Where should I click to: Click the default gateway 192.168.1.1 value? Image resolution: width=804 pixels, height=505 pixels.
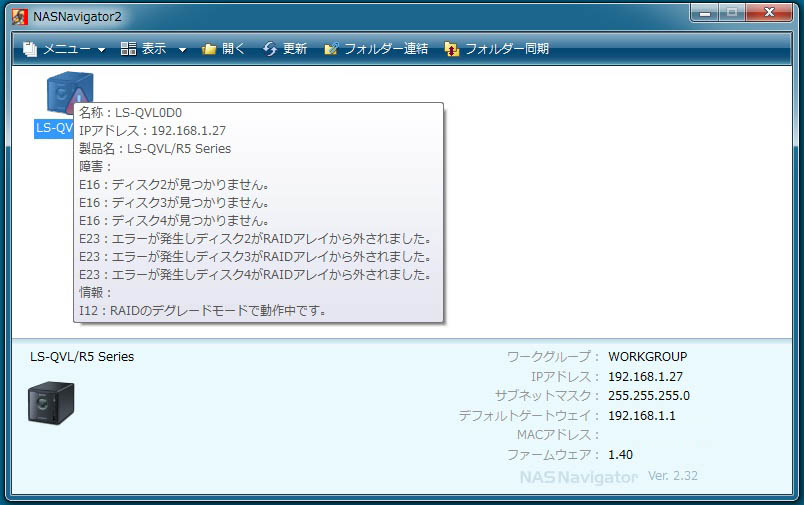642,416
